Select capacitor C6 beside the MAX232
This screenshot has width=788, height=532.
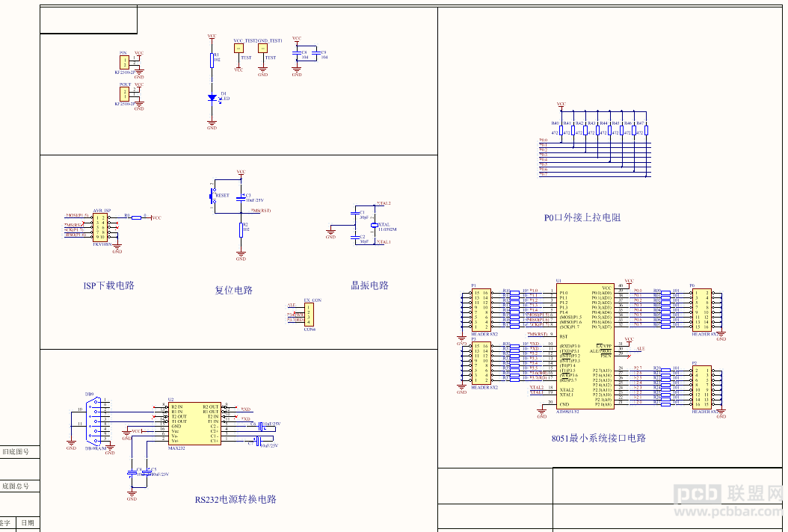coord(262,427)
